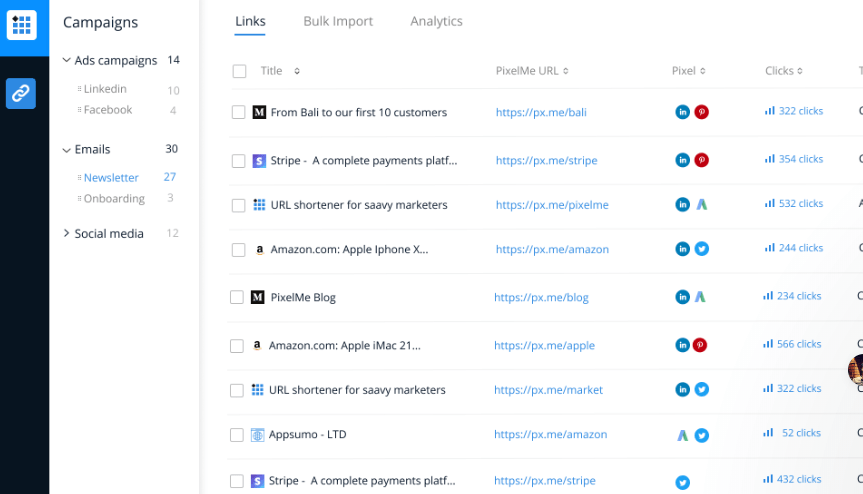
Task: Click Pinterest pixel in Apple iMac row
Action: pos(700,345)
